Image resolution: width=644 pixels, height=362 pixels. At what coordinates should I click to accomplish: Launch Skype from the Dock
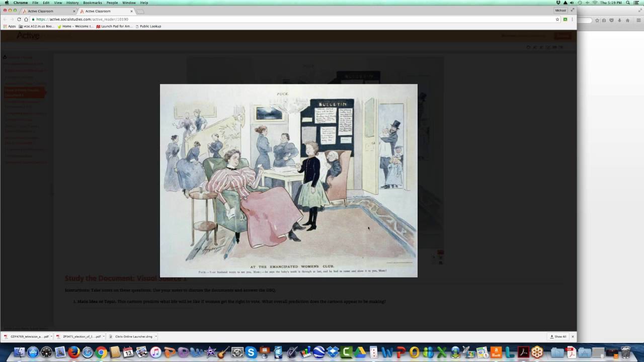coord(251,352)
